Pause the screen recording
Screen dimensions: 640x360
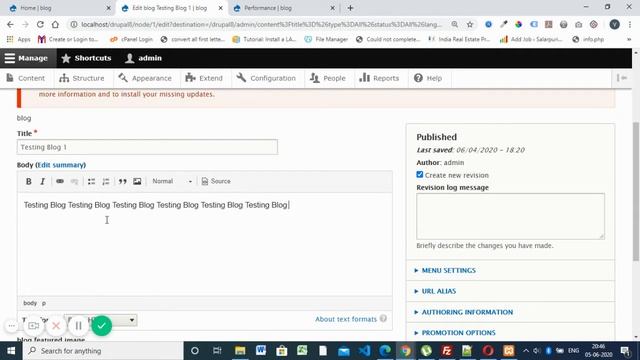tap(78, 326)
